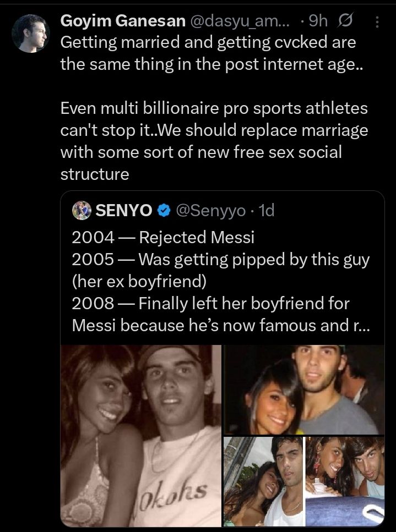The height and width of the screenshot is (532, 396).
Task: Open Goyim Ganesan's profile picture
Action: click(x=29, y=32)
